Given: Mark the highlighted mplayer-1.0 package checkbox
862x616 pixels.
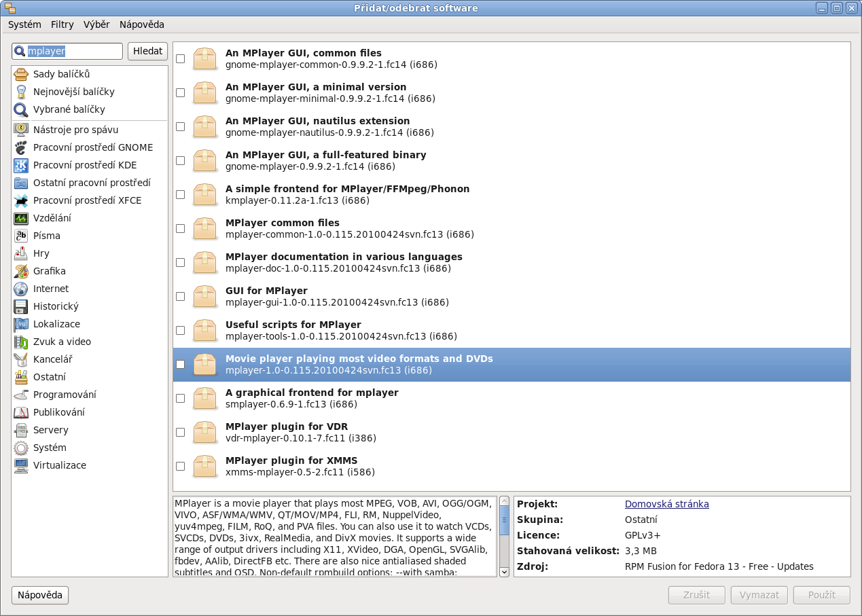Looking at the screenshot, I should click(180, 364).
